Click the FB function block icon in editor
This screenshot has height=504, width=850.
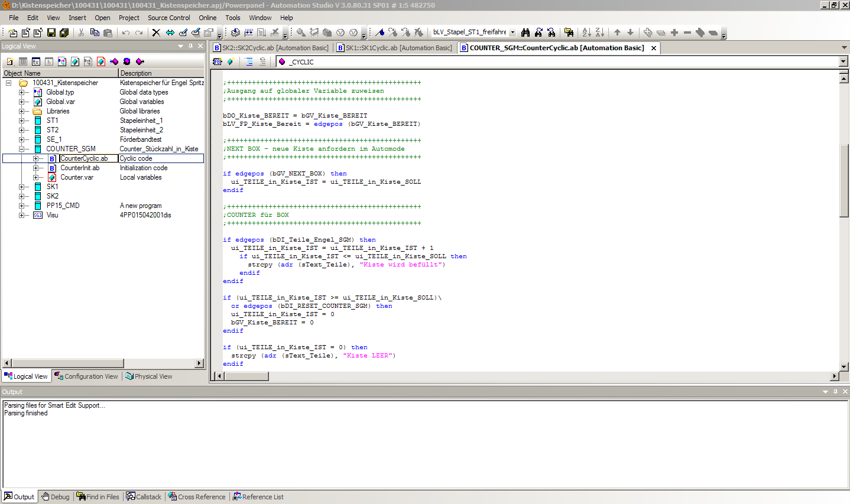point(218,61)
